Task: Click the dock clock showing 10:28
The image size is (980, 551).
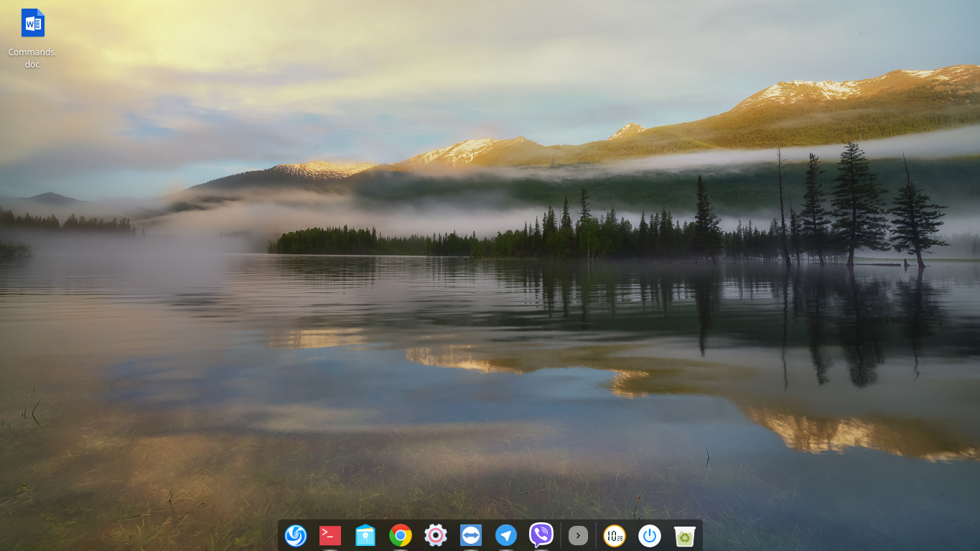Action: pos(614,535)
